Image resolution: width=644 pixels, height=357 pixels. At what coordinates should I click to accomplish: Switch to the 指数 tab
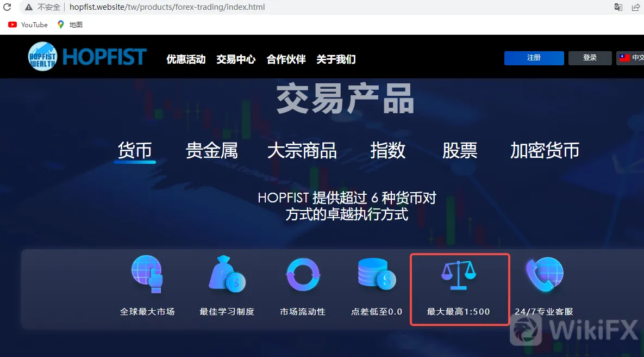387,151
